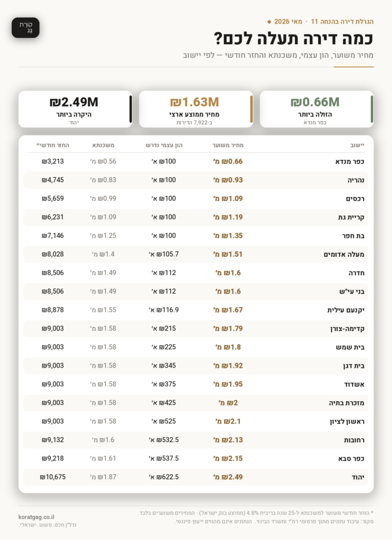Select the כפר מנדא row name
The height and width of the screenshot is (540, 392).
pyautogui.click(x=350, y=161)
